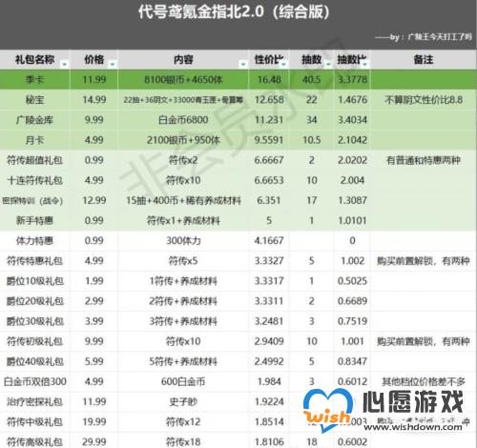Click the 白金币双倍300 cell
This screenshot has width=477, height=448.
coord(34,381)
